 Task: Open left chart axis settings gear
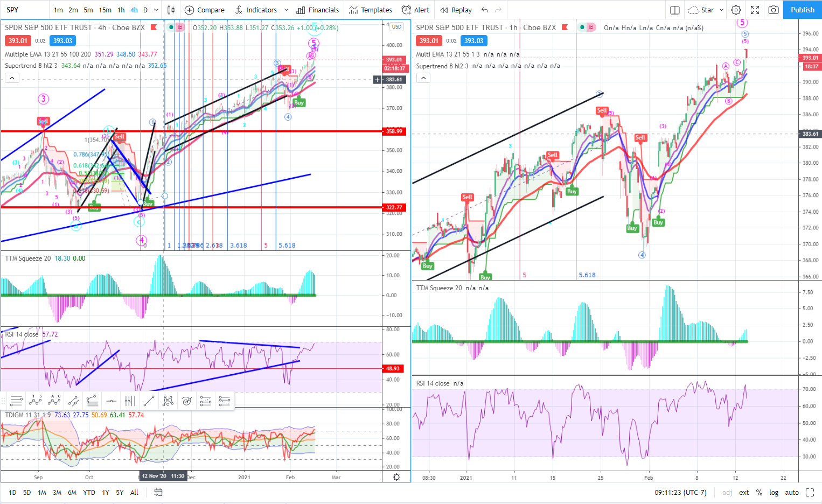(397, 477)
